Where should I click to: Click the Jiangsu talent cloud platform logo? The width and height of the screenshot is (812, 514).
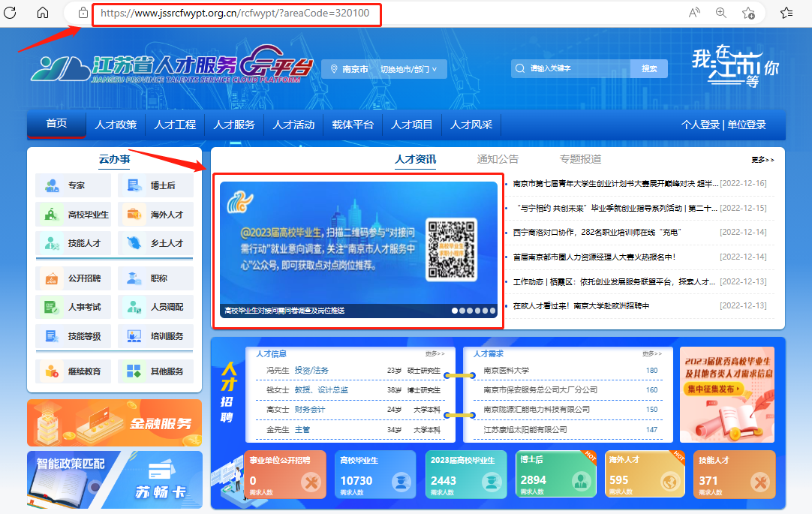click(173, 65)
